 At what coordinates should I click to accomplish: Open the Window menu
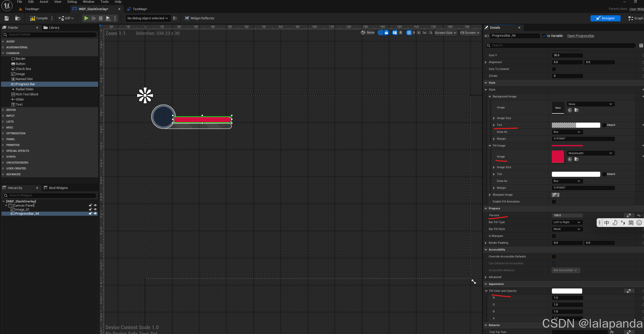[x=88, y=2]
